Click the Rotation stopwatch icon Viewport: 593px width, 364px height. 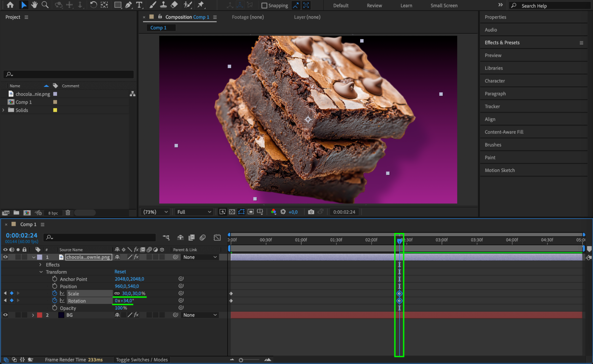point(55,301)
